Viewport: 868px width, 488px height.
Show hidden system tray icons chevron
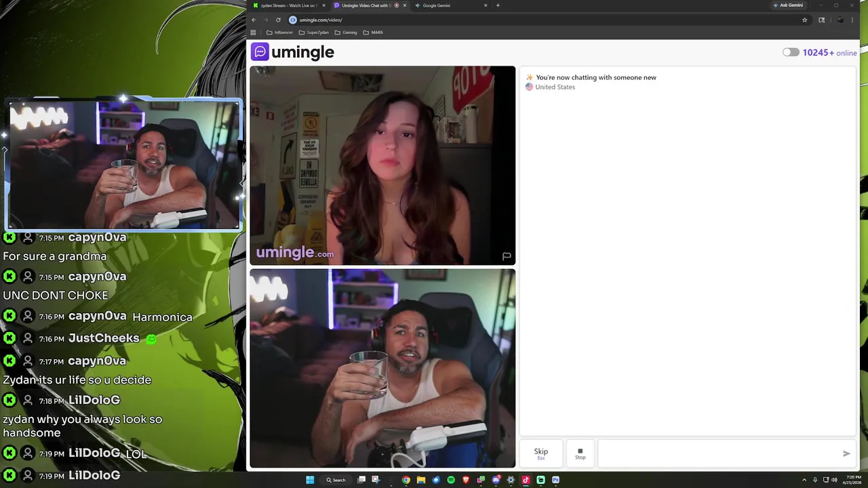tap(804, 480)
